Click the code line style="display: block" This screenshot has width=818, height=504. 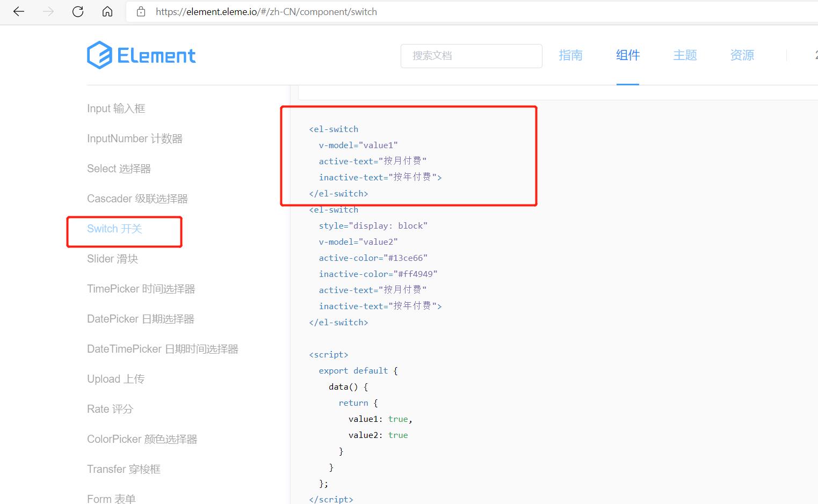[373, 225]
